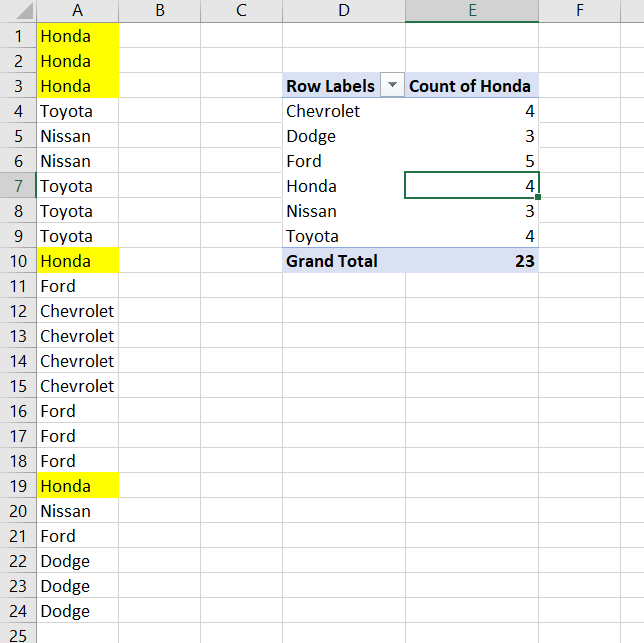
Task: Open the Row Labels filter dropdown
Action: pyautogui.click(x=392, y=85)
